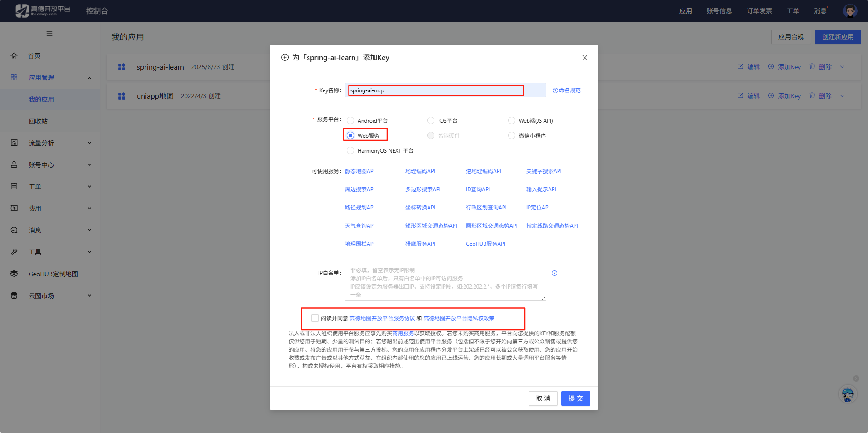Select Web端(JS API) radio button
Image resolution: width=868 pixels, height=433 pixels.
tap(512, 120)
